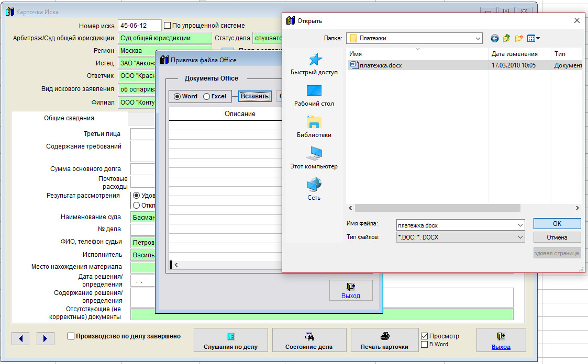Go to Рабочий стол location

pyautogui.click(x=314, y=95)
